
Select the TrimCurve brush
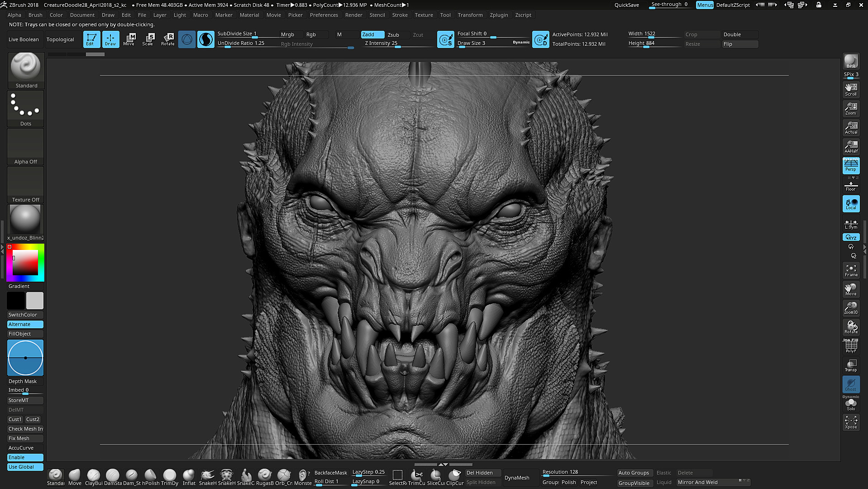(x=417, y=477)
